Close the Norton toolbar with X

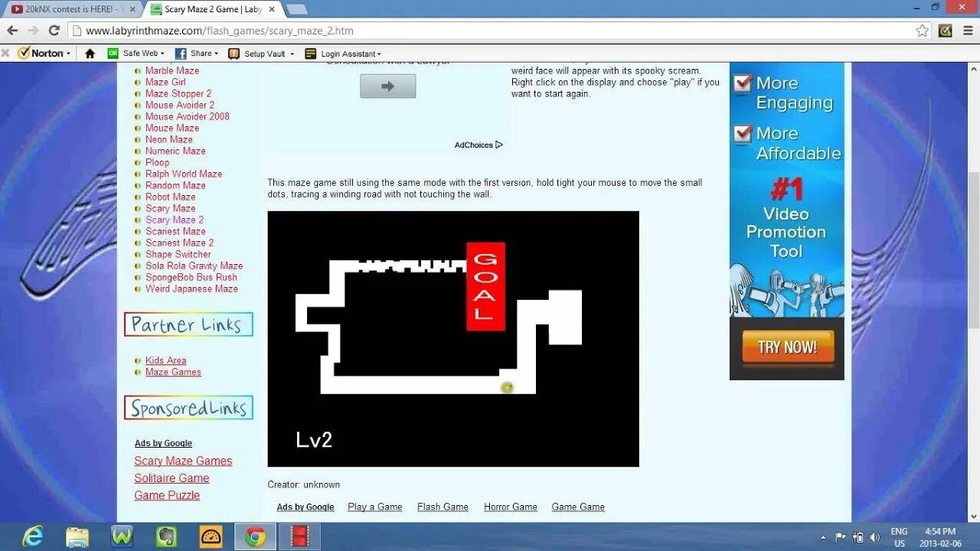point(5,54)
